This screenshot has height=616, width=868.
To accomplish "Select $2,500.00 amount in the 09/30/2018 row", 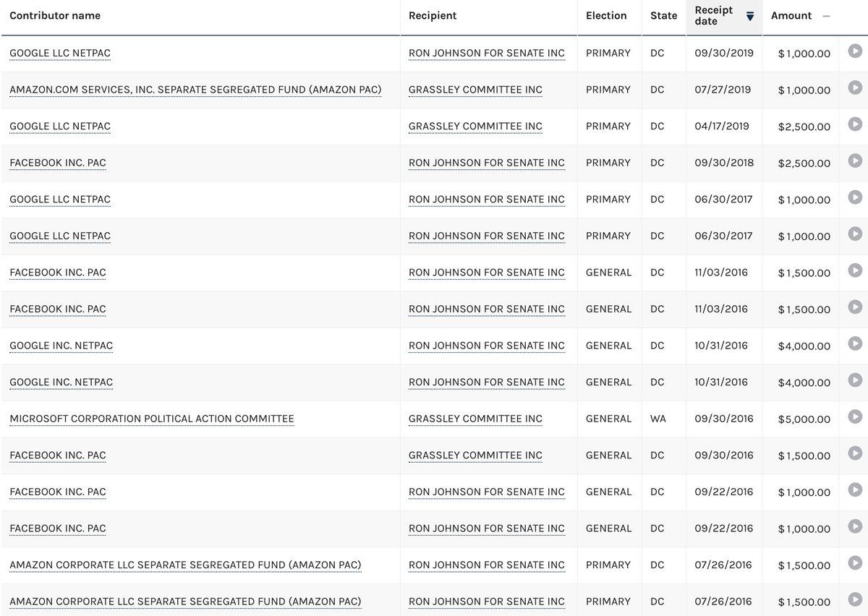I will 804,163.
